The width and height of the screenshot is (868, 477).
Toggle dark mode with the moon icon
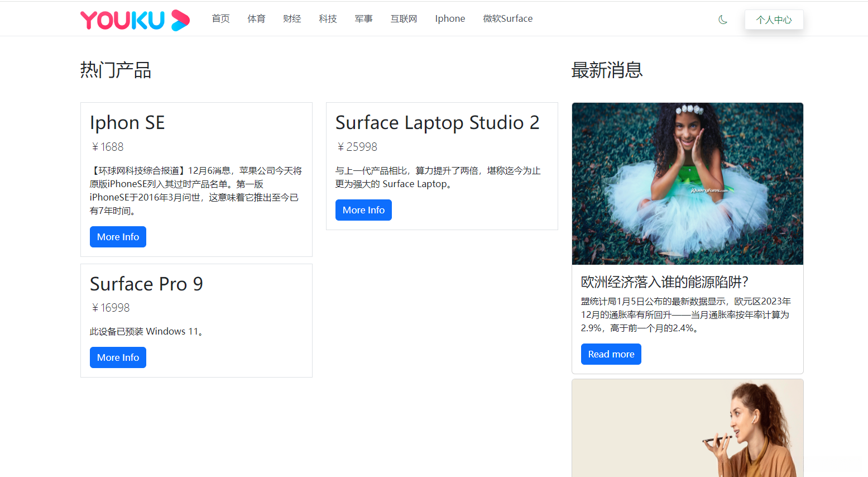click(723, 20)
